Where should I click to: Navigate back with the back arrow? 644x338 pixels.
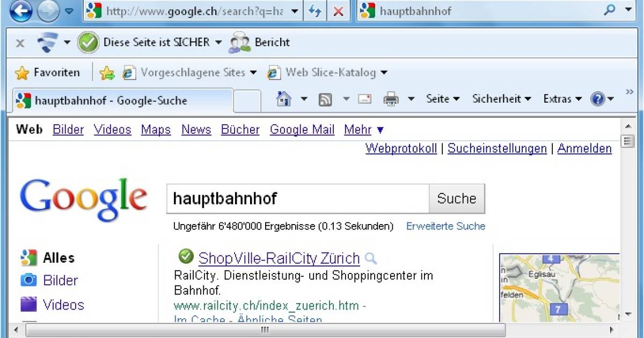(20, 12)
